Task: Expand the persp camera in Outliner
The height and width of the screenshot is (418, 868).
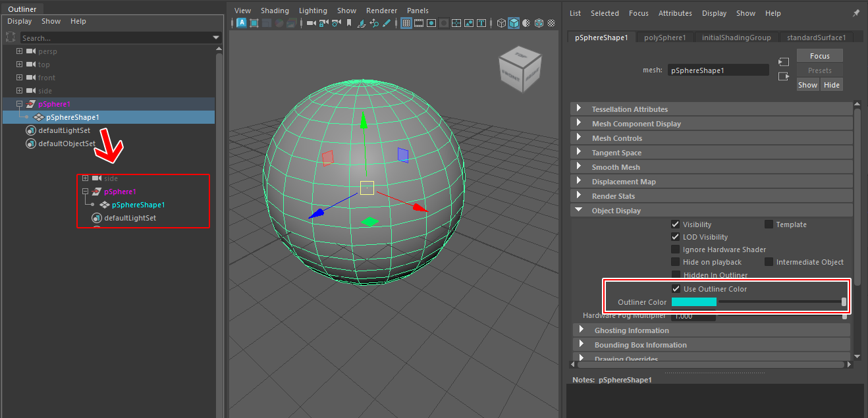Action: pyautogui.click(x=20, y=51)
